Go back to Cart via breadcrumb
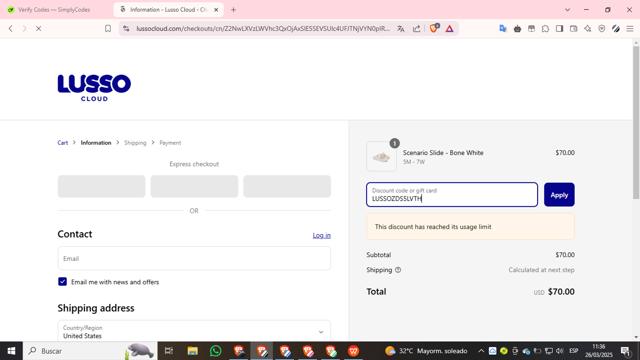 (x=62, y=142)
